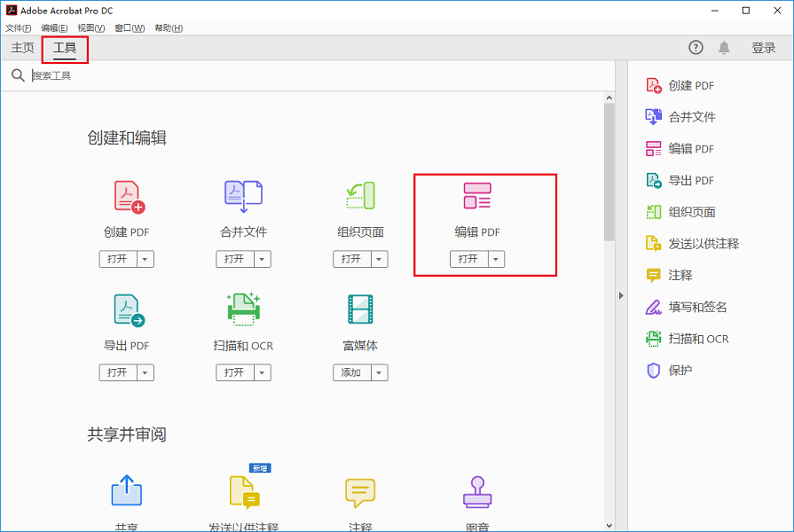The image size is (794, 532).
Task: Select 合并文件 in right sidebar
Action: [x=680, y=117]
